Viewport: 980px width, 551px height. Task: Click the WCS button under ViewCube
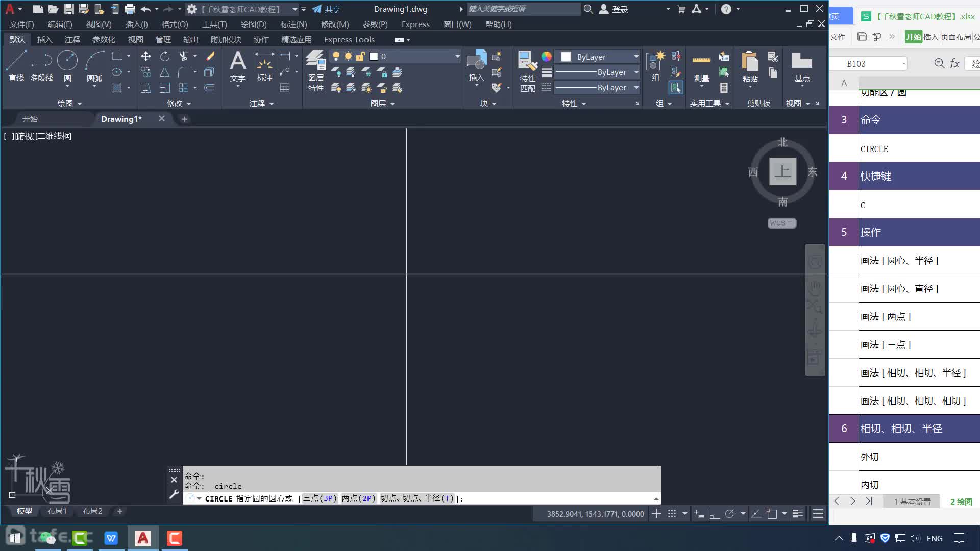[781, 223]
